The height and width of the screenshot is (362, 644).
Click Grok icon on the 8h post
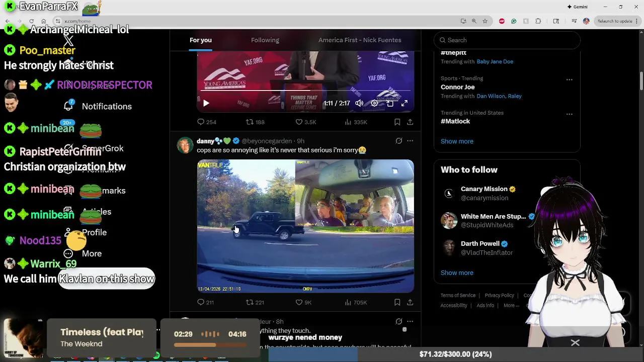pyautogui.click(x=398, y=321)
